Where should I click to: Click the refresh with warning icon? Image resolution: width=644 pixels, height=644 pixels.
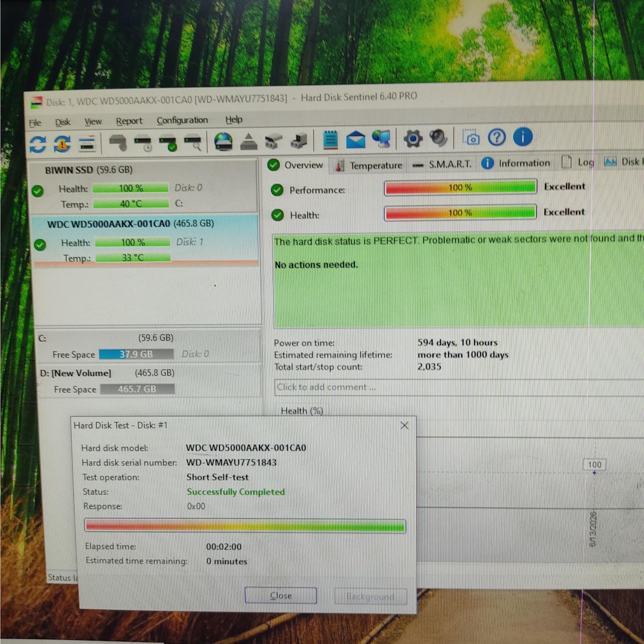tap(62, 143)
